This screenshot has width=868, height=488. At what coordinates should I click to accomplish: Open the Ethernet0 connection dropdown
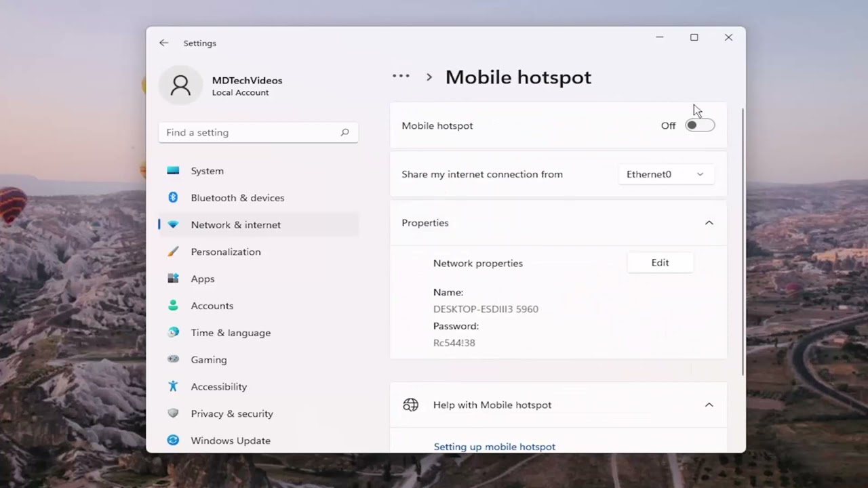665,174
